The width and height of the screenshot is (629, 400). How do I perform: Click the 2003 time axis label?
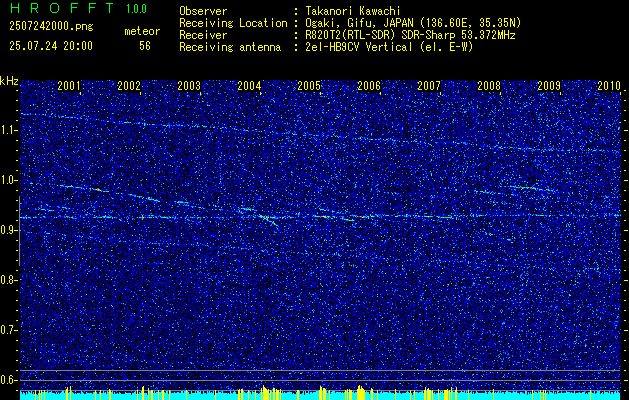pyautogui.click(x=189, y=85)
